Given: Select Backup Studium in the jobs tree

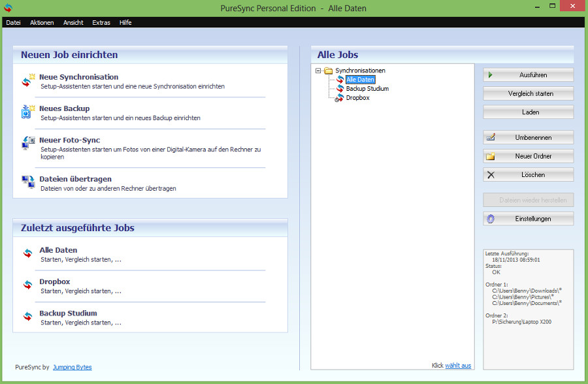Looking at the screenshot, I should [x=367, y=89].
